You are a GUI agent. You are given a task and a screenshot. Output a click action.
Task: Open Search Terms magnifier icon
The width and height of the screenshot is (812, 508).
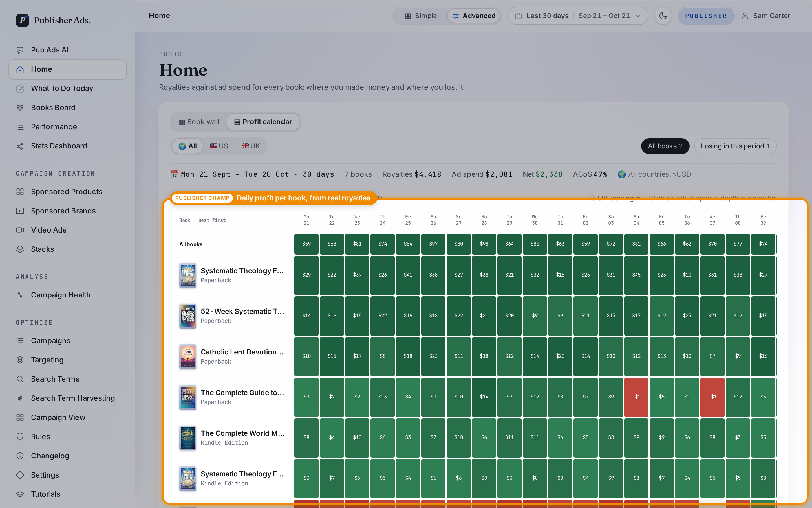pyautogui.click(x=20, y=379)
